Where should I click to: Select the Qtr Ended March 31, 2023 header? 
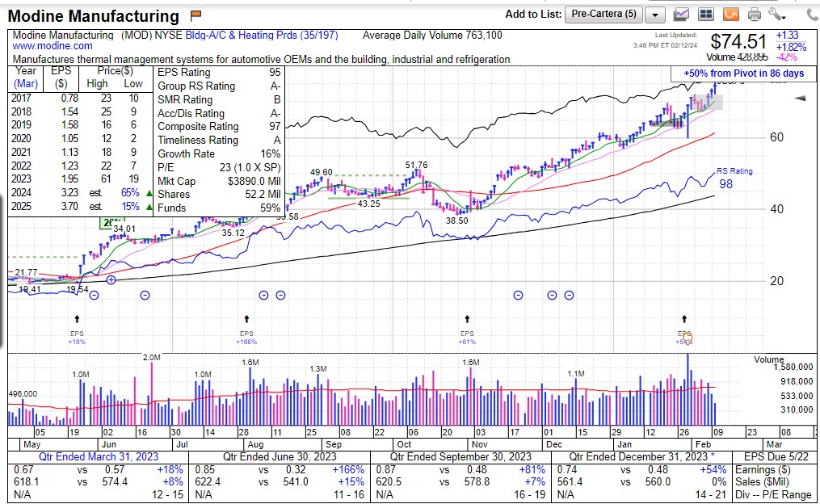99,456
